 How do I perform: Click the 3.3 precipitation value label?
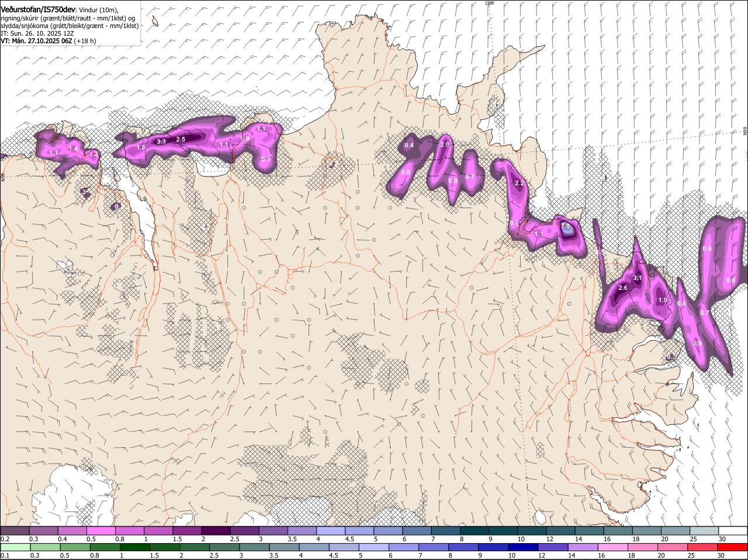[162, 141]
